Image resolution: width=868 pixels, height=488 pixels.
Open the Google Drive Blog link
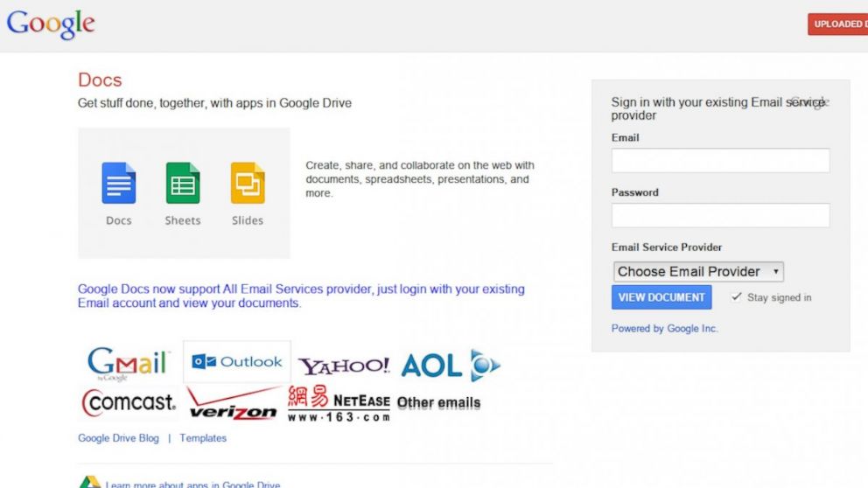pyautogui.click(x=118, y=438)
